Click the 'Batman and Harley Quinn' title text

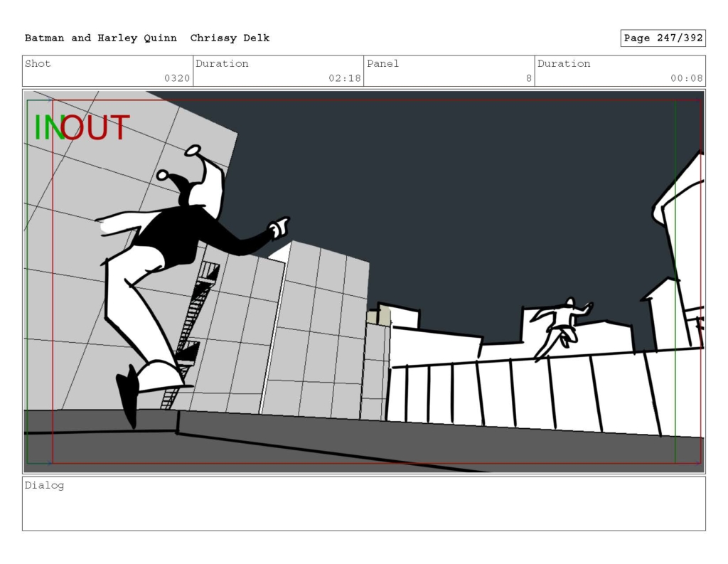(101, 38)
